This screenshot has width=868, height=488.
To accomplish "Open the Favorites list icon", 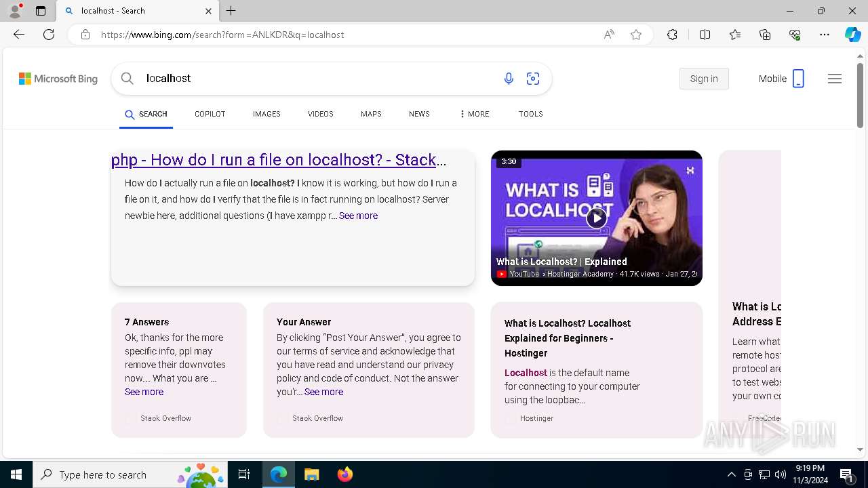I will click(735, 35).
